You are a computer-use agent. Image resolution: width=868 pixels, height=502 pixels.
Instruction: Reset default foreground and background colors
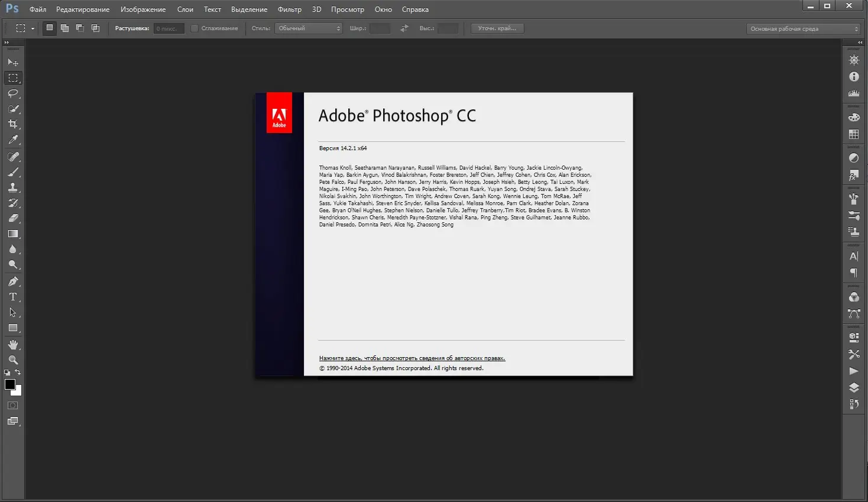[7, 373]
